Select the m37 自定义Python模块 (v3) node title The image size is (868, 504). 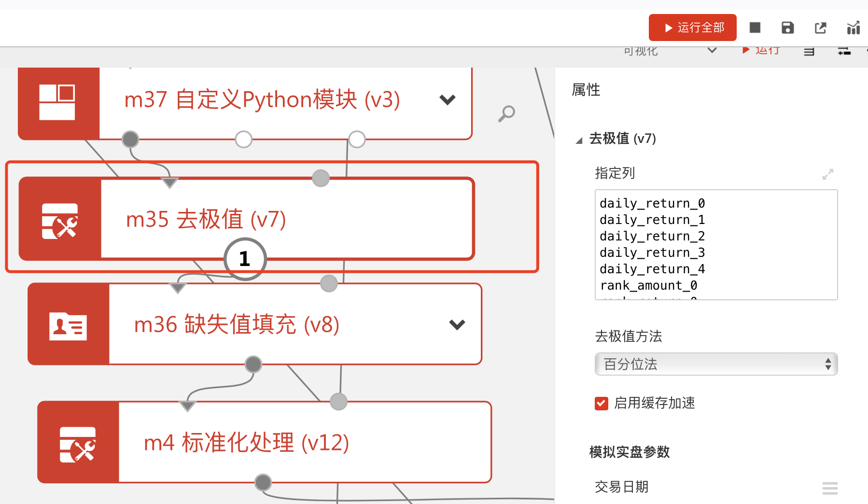point(262,100)
